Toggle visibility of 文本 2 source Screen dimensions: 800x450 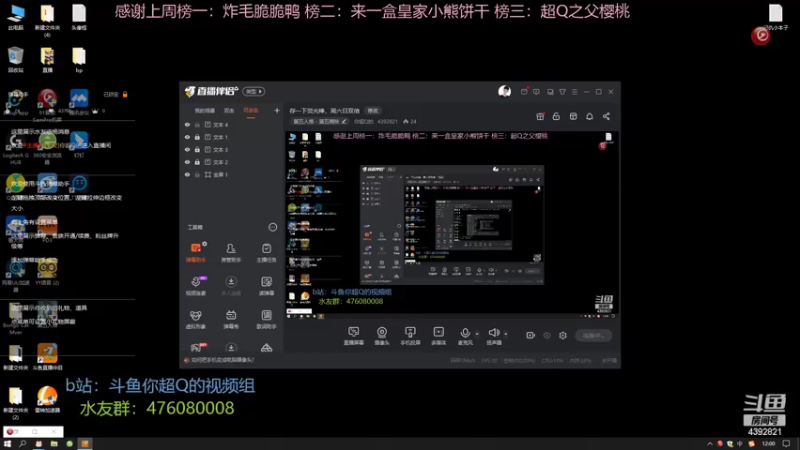(x=187, y=162)
